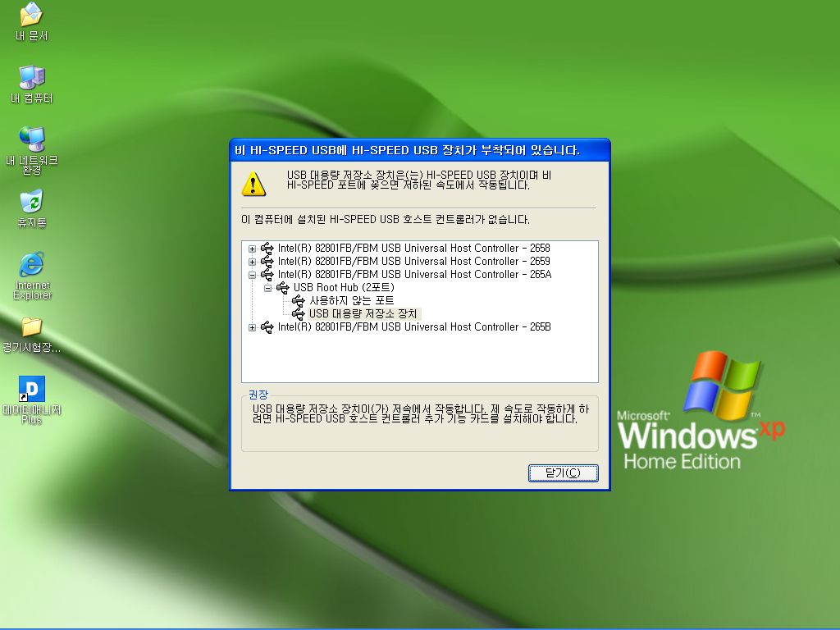Select the 데이터매니저 Plus shortcut icon

tap(32, 400)
